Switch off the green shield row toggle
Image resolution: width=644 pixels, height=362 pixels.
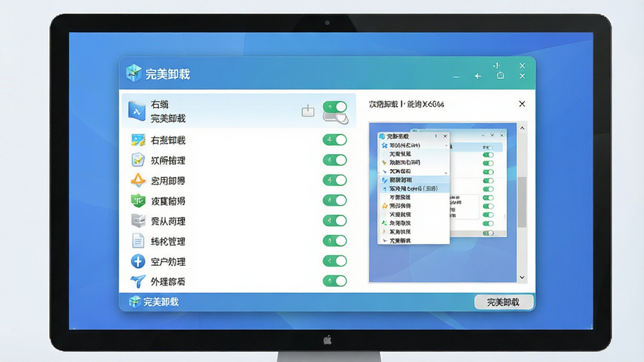tap(335, 200)
